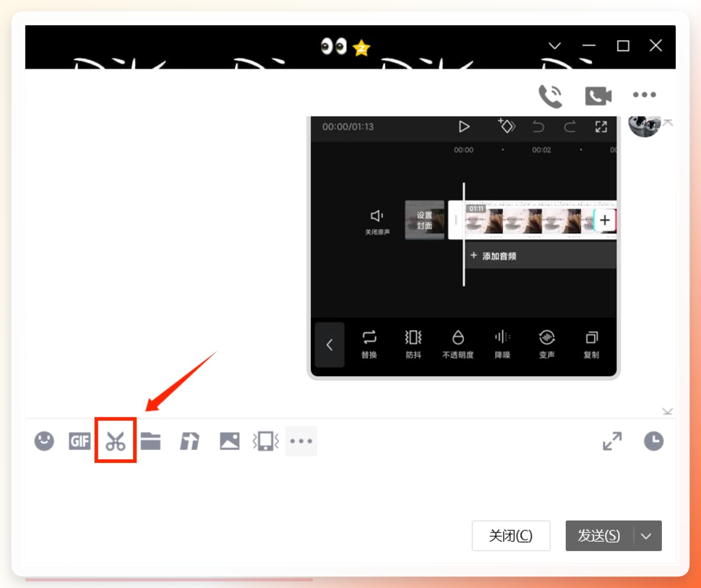Viewport: 701px width, 588px height.
Task: Send a window shake with the vibrating phone icon
Action: pos(265,441)
